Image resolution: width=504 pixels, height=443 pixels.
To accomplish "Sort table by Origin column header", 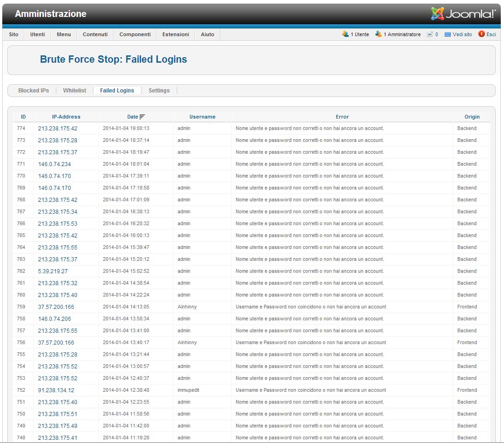I will pos(472,117).
